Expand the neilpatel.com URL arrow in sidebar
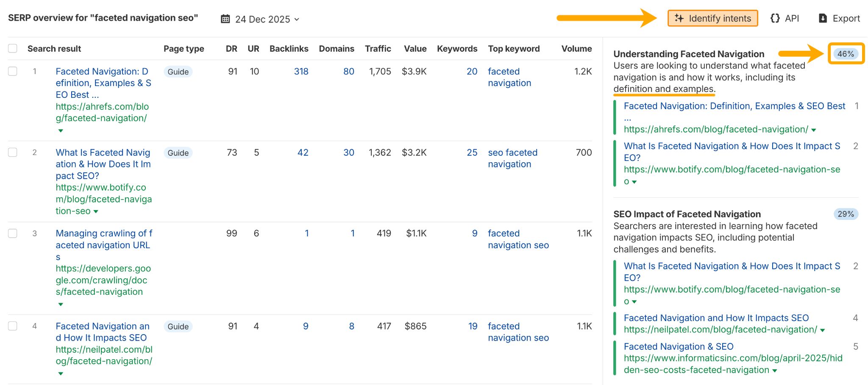 click(822, 330)
